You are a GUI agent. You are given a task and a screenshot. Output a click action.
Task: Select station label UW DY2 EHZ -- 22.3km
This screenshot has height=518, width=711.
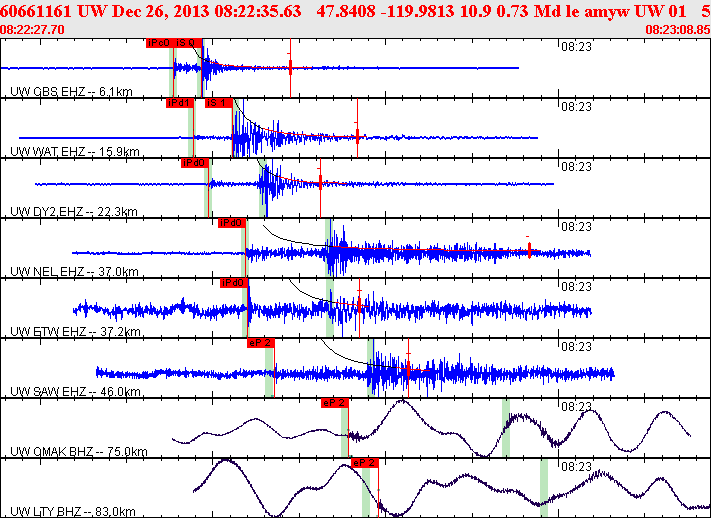[x=73, y=211]
